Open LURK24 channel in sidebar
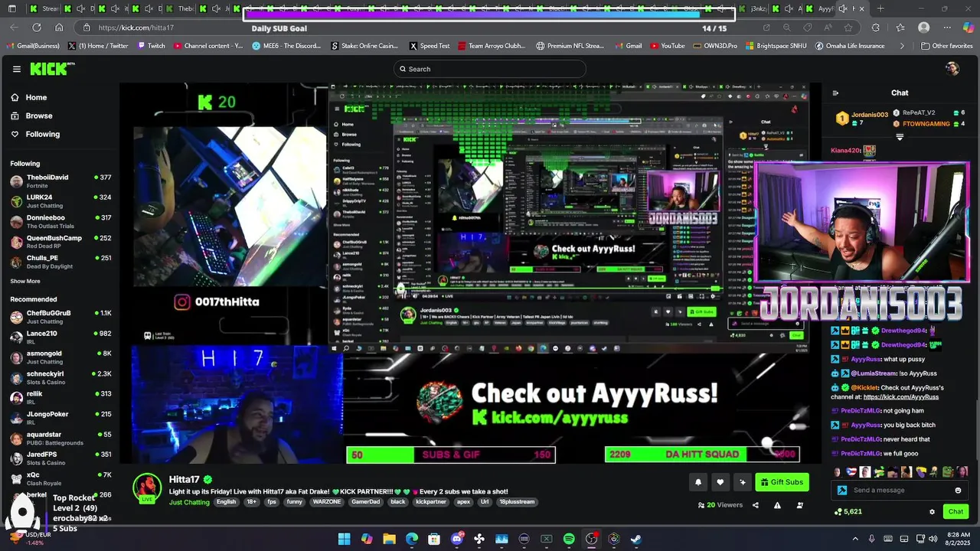Screen dimensions: 980x551 (x=60, y=201)
